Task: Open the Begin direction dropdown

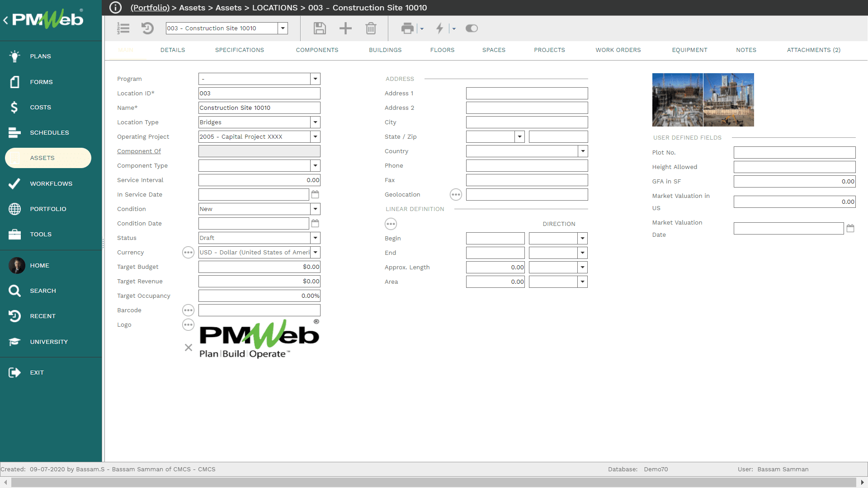Action: (583, 239)
